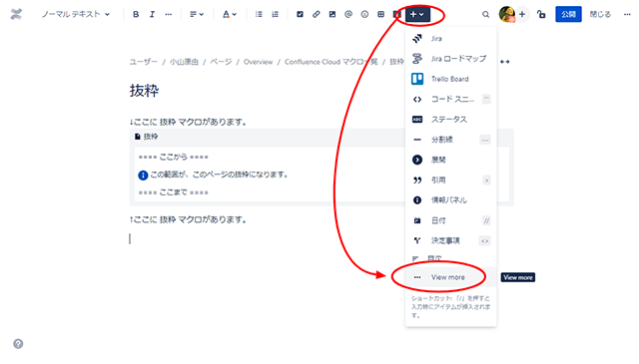Click the ユーザー breadcrumb link
This screenshot has height=364, width=639.
[144, 62]
